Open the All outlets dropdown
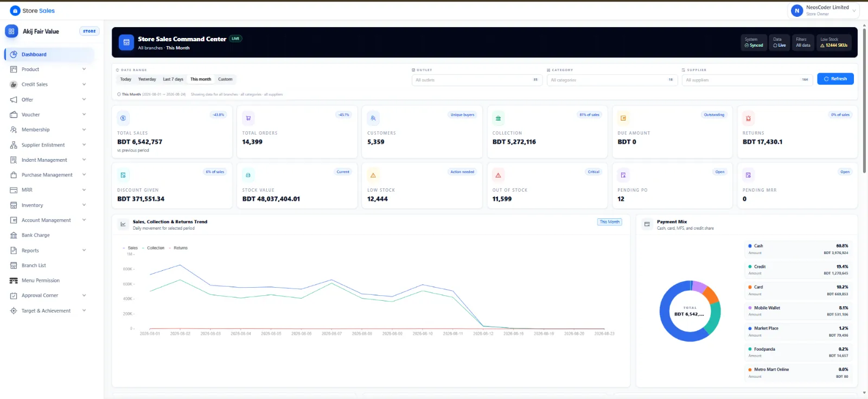The image size is (868, 399). 477,80
